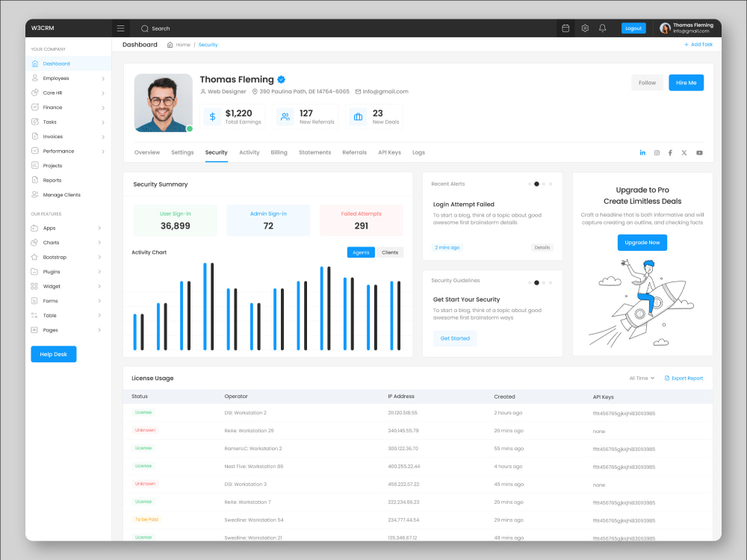Open the LinkedIn profile icon
The width and height of the screenshot is (747, 560).
[642, 153]
